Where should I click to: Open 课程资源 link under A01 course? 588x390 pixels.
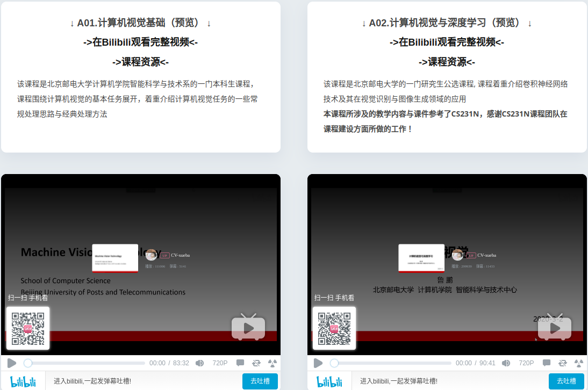pos(141,62)
